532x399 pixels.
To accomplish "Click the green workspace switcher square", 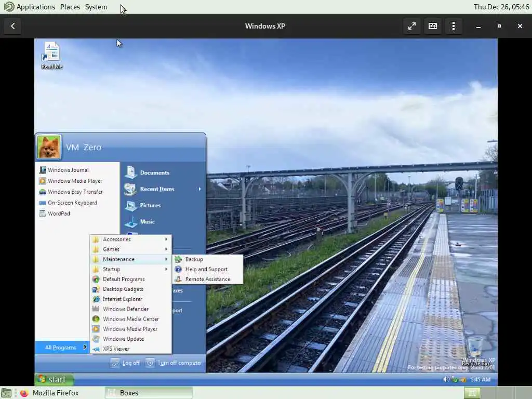I will click(472, 393).
